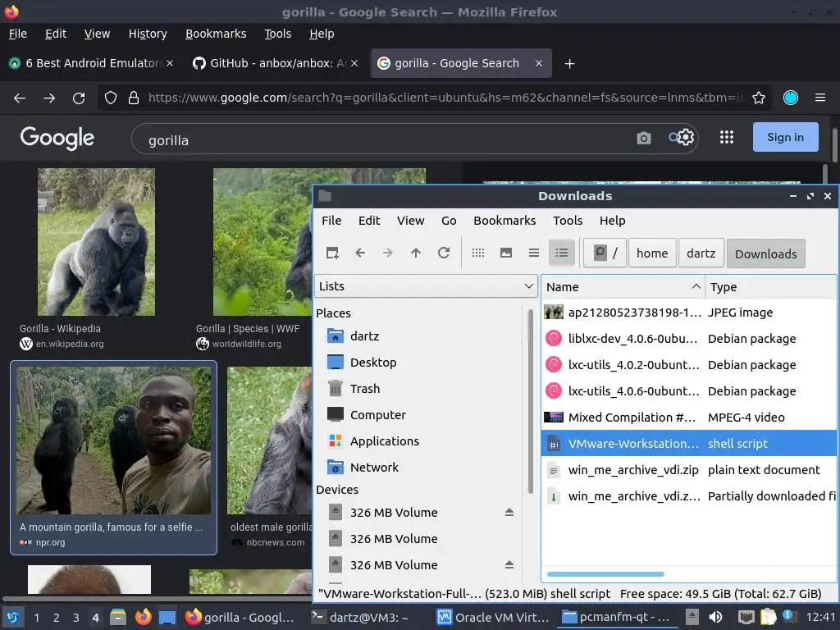Viewport: 840px width, 630px height.
Task: Click the Downloads path segment
Action: (x=765, y=253)
